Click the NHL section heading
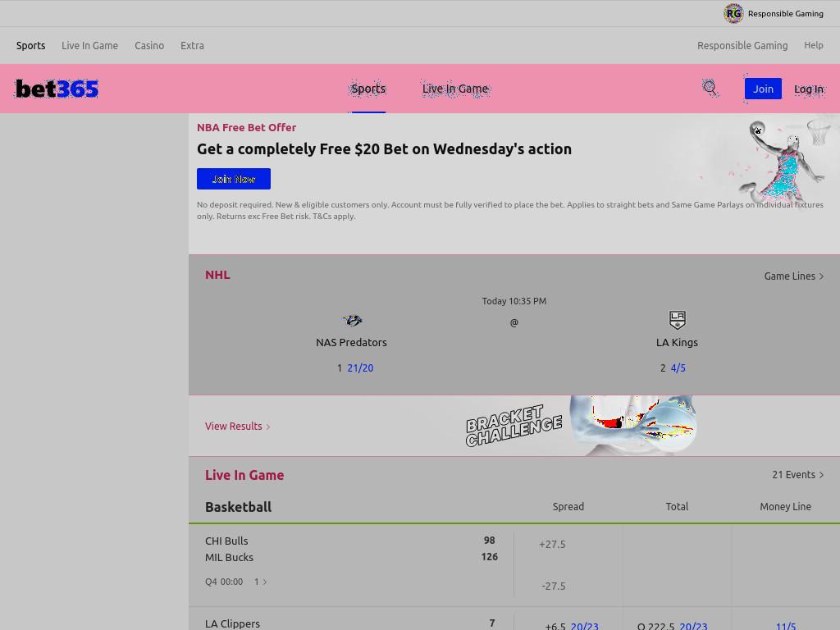Image resolution: width=840 pixels, height=630 pixels. pyautogui.click(x=217, y=275)
